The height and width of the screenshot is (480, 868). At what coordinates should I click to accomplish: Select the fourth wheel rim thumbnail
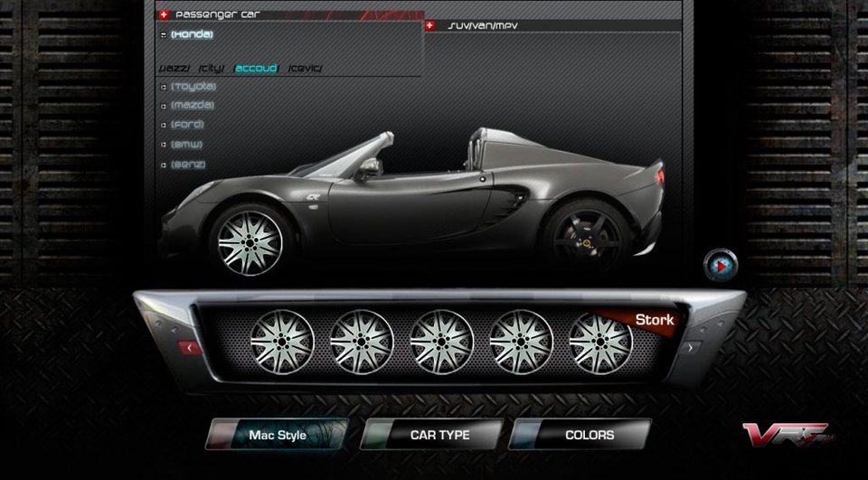[522, 342]
